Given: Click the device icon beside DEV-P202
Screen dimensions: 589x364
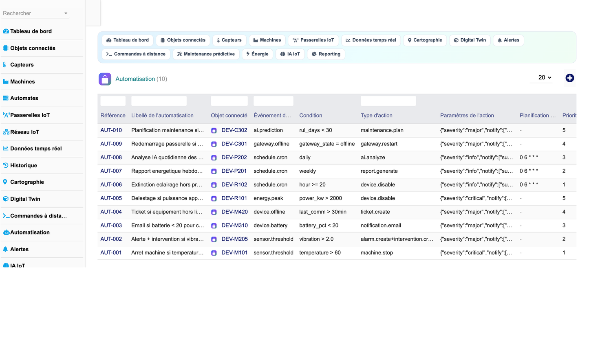Looking at the screenshot, I should pos(214,158).
